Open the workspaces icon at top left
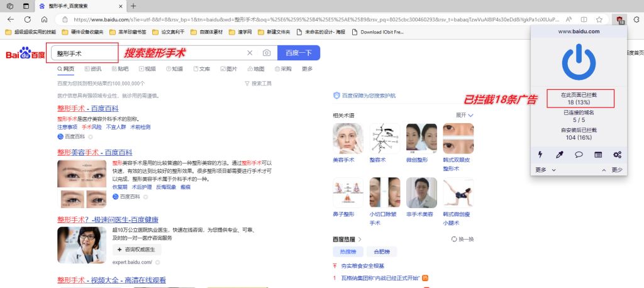The width and height of the screenshot is (644, 288). pyautogui.click(x=10, y=6)
